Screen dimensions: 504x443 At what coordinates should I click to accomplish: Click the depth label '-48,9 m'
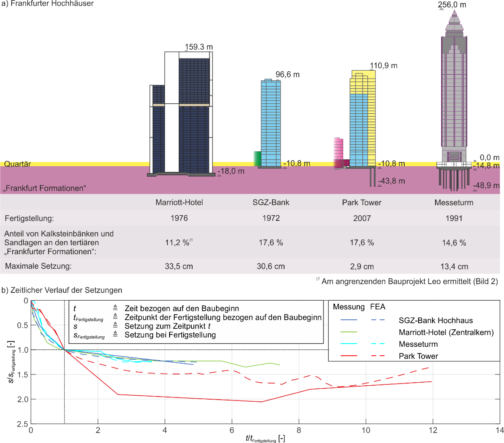[x=486, y=186]
